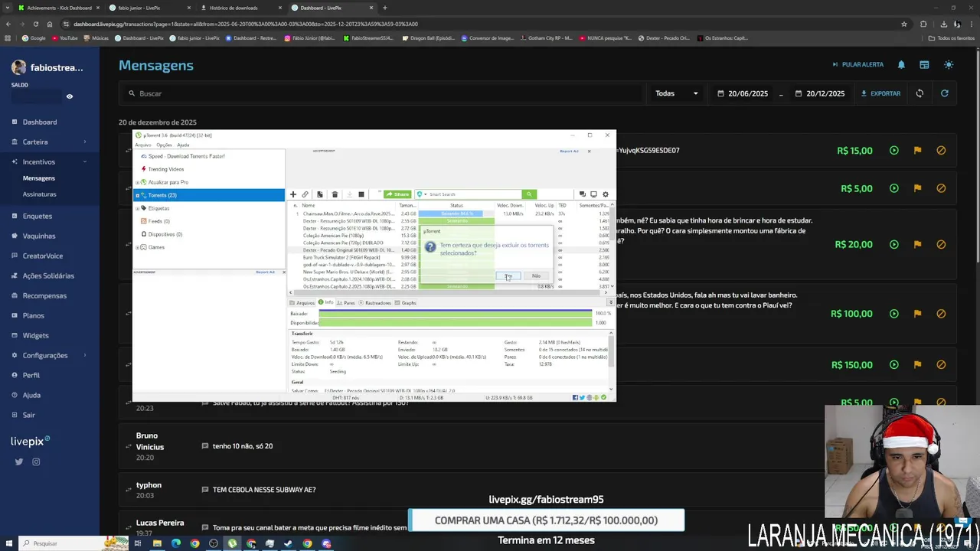Set the start date field 20/06/2025
This screenshot has height=551, width=980.
pos(743,93)
